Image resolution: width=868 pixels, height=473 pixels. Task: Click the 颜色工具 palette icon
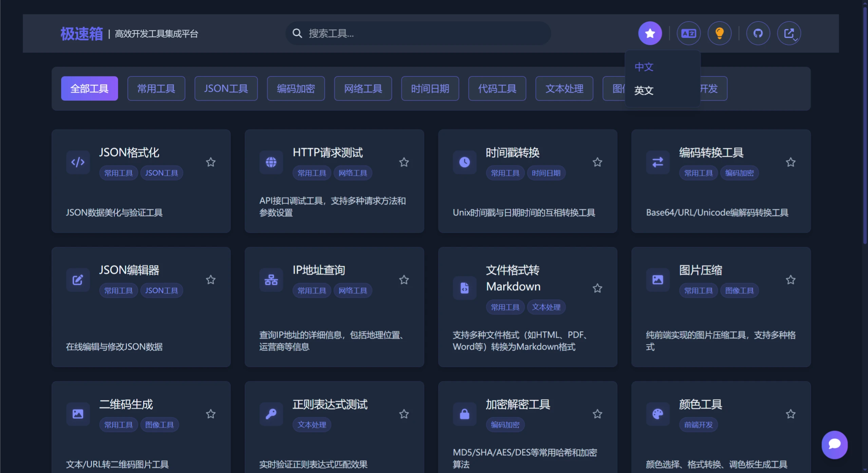[x=657, y=414]
